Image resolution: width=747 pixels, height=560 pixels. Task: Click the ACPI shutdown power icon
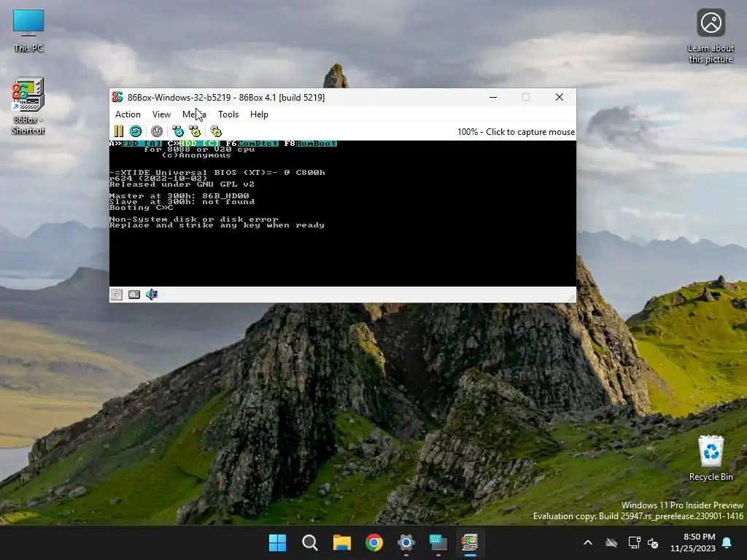click(x=157, y=131)
